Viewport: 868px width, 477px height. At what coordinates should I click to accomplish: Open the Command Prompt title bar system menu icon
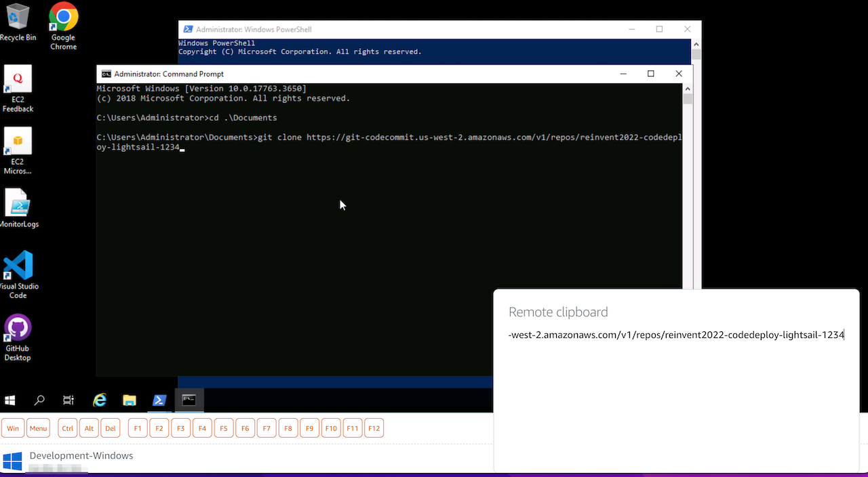click(106, 74)
